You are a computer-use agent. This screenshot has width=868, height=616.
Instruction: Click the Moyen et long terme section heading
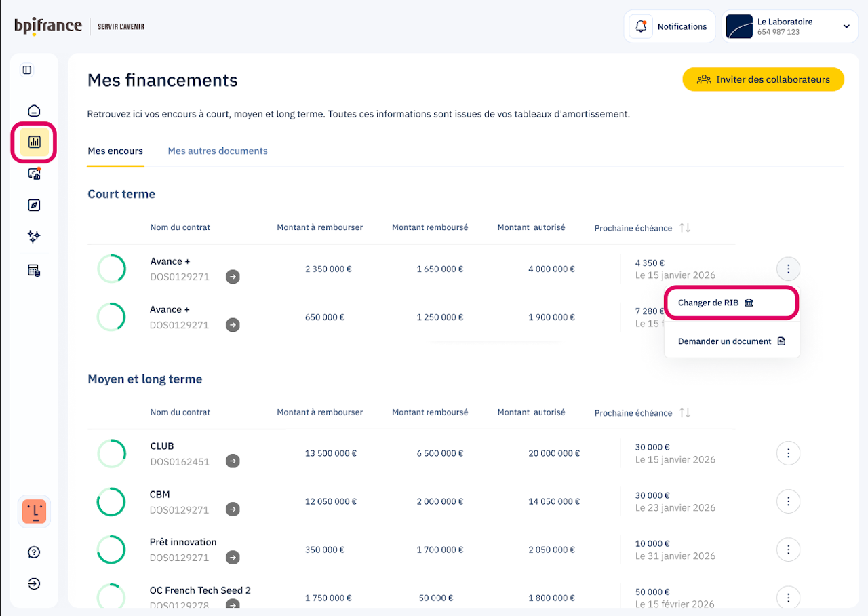(x=145, y=379)
